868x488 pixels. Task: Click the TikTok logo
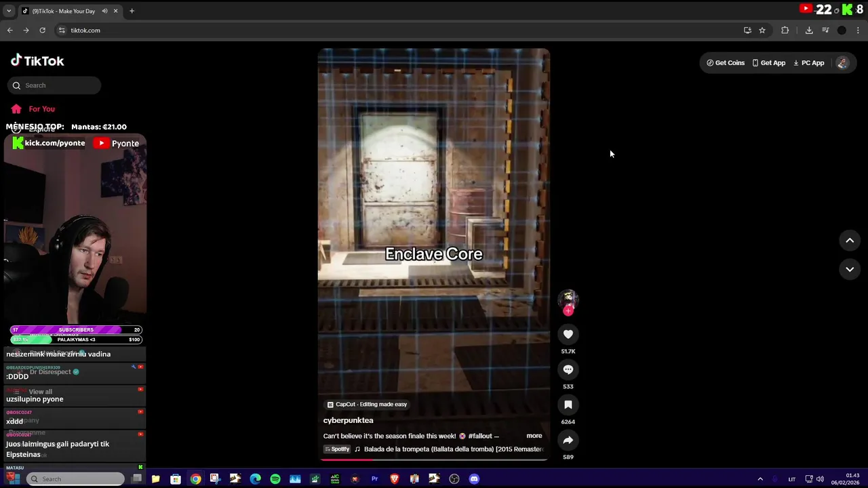coord(37,60)
